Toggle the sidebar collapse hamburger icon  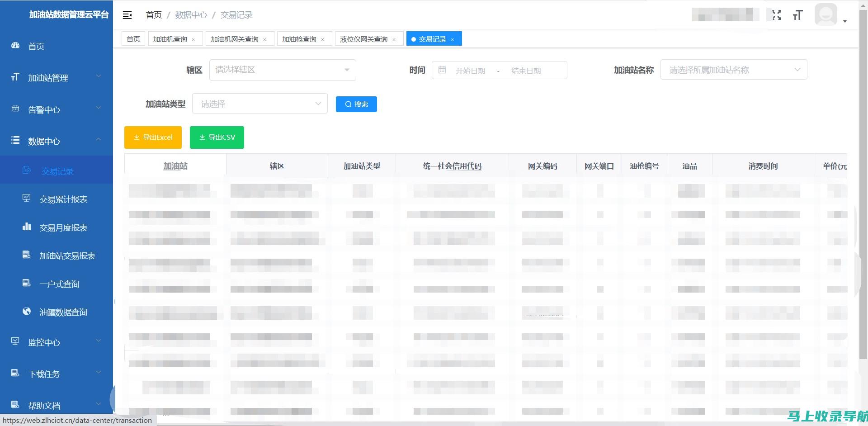[127, 15]
